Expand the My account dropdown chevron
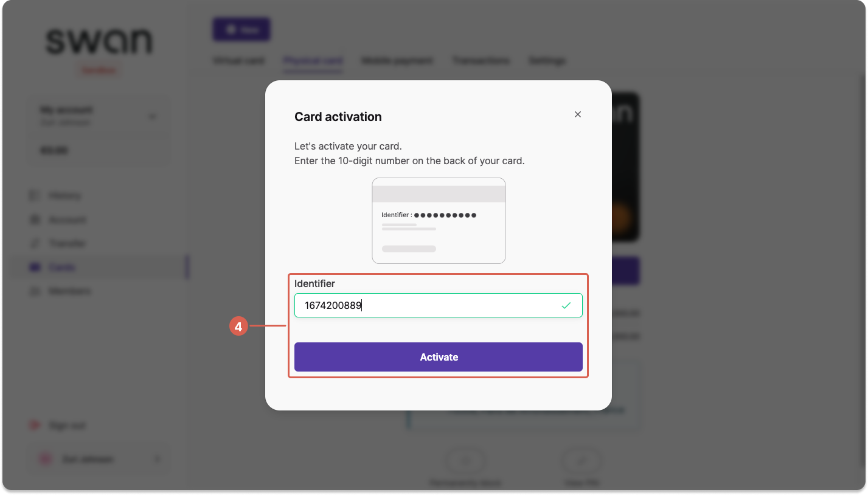The height and width of the screenshot is (495, 868). [153, 116]
